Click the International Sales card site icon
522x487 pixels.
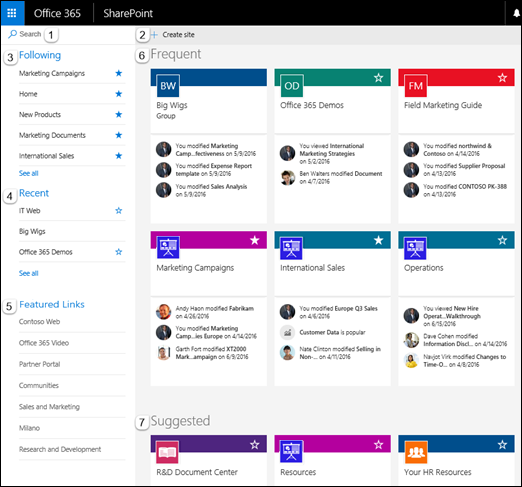(291, 248)
